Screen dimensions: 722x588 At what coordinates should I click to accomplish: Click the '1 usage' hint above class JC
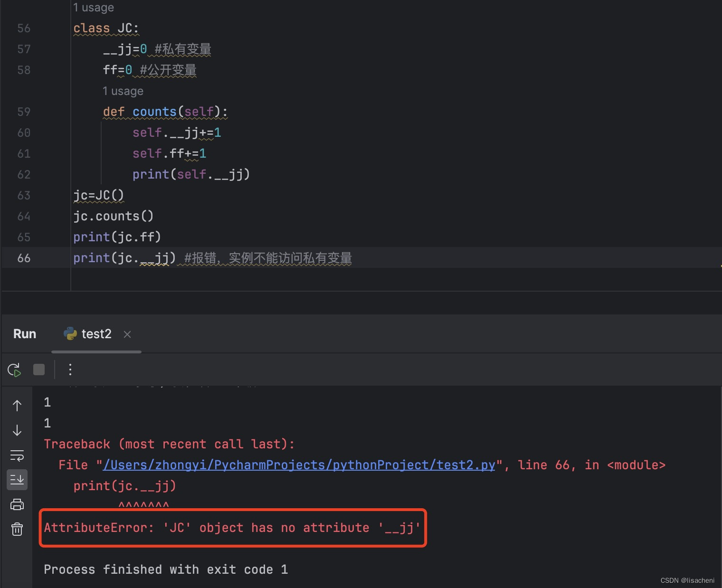(x=94, y=8)
